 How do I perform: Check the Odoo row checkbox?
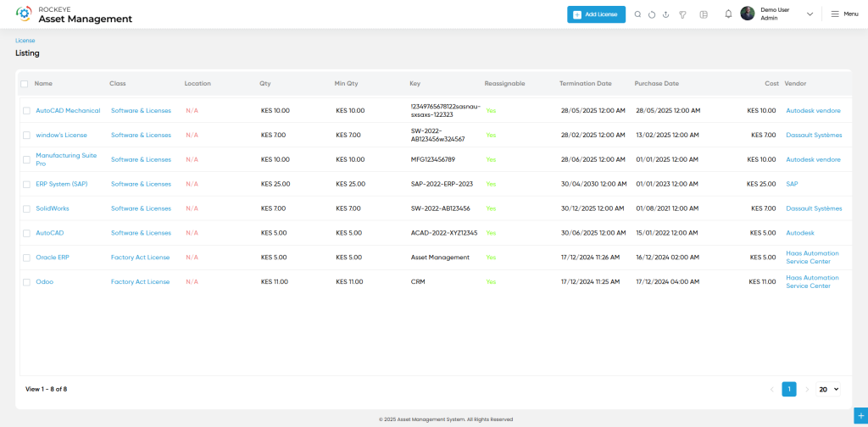click(x=26, y=282)
